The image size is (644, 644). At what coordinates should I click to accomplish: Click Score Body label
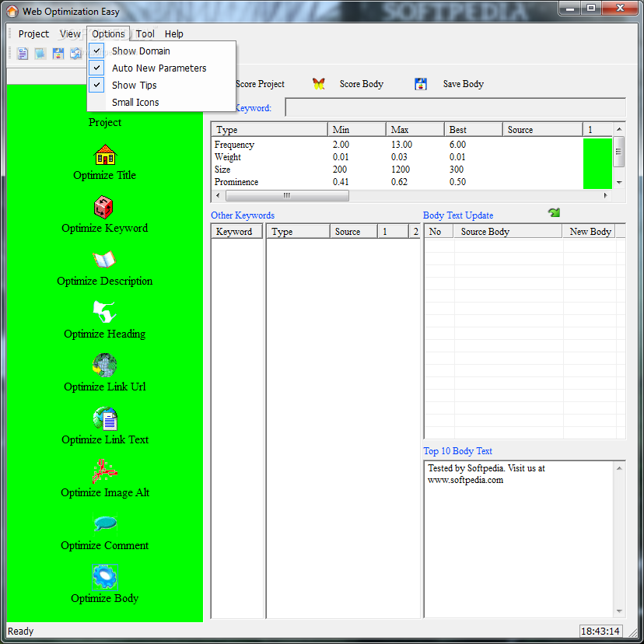[x=362, y=84]
